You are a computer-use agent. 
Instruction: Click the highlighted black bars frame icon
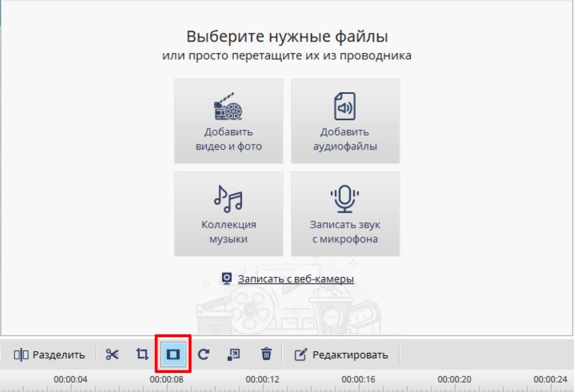pyautogui.click(x=173, y=354)
